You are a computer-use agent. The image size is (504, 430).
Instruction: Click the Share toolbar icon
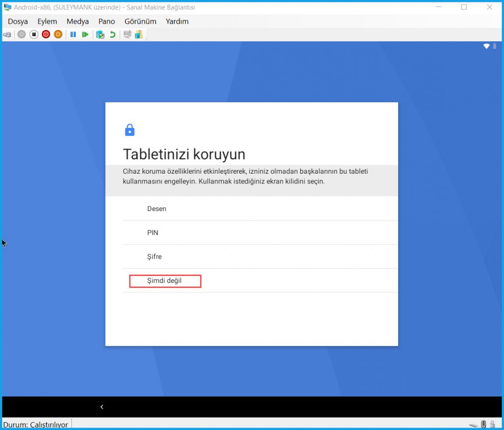pos(139,34)
